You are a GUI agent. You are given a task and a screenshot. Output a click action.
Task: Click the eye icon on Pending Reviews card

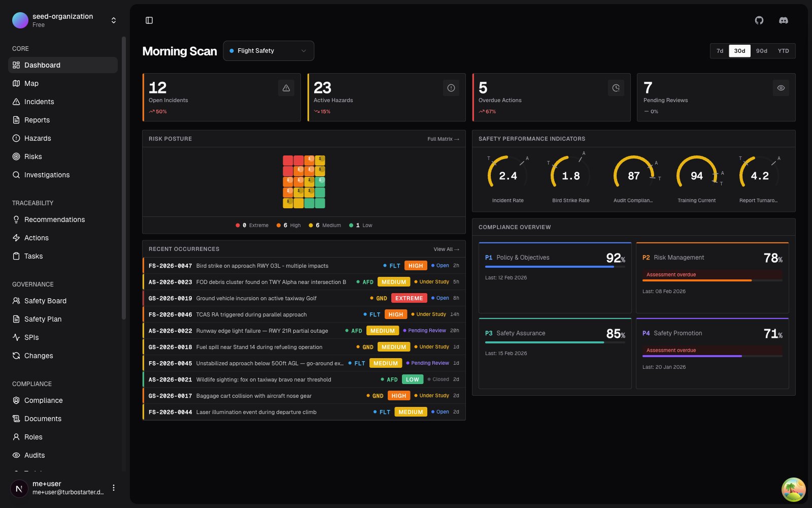[x=781, y=88]
